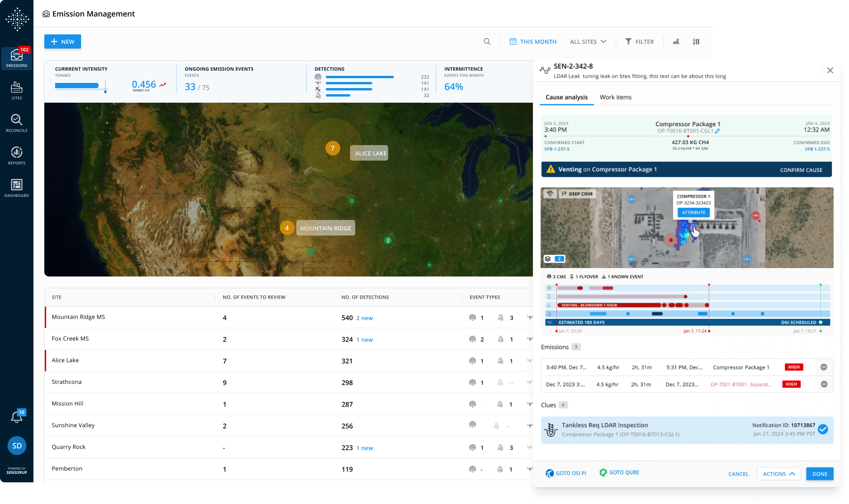Image resolution: width=849 pixels, height=504 pixels.
Task: Click the current intensity target slider marker
Action: tap(105, 91)
